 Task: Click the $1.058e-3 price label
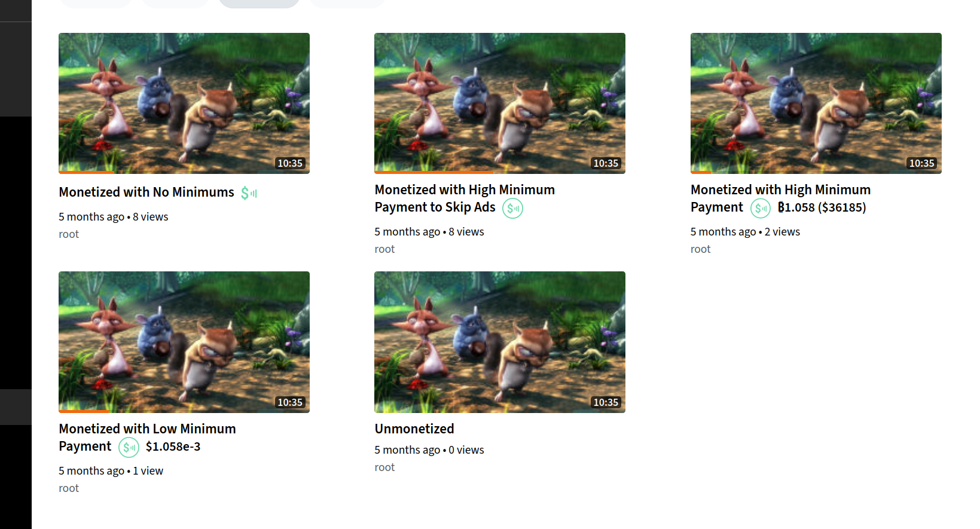[x=173, y=447]
